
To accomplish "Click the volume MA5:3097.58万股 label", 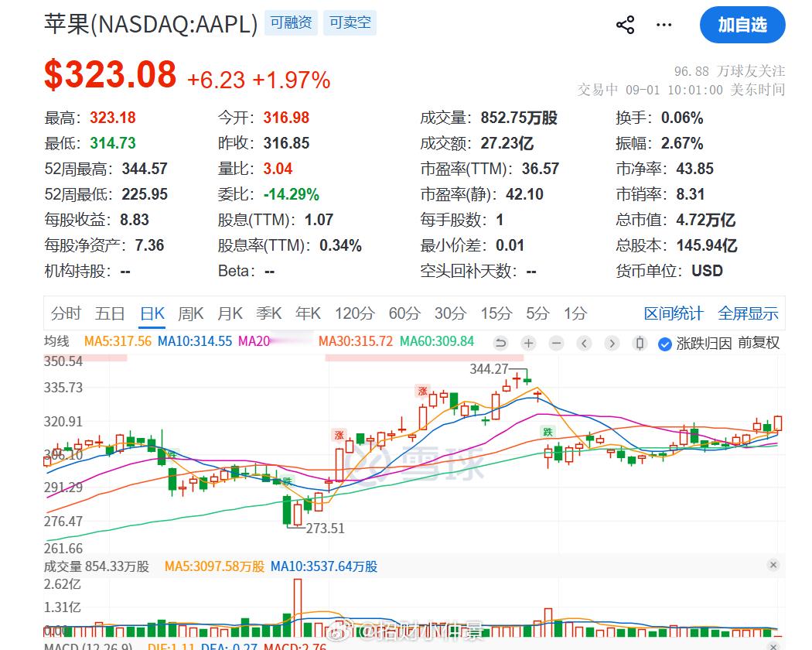I will point(214,566).
